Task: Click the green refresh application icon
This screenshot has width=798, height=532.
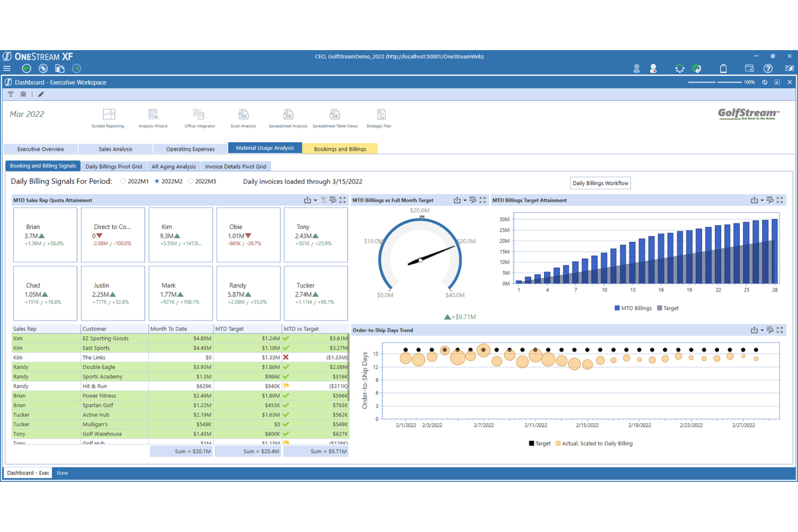Action: coord(697,68)
